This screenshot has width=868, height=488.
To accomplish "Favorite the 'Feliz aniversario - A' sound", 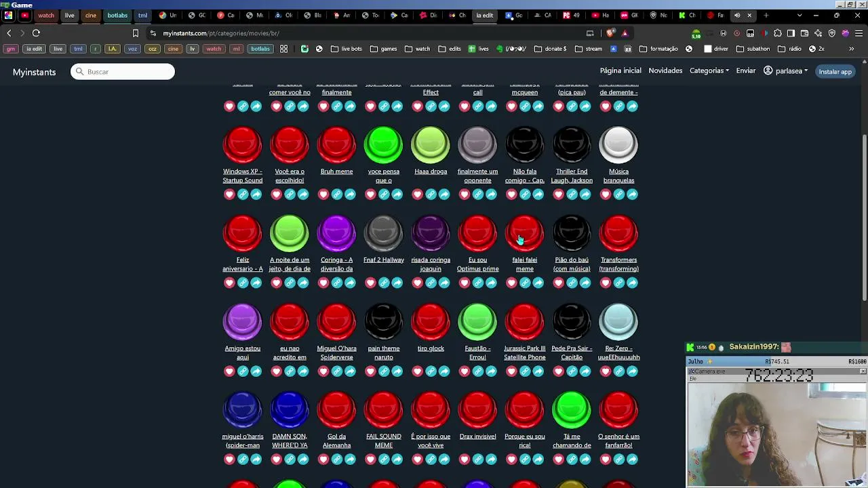I will point(229,283).
